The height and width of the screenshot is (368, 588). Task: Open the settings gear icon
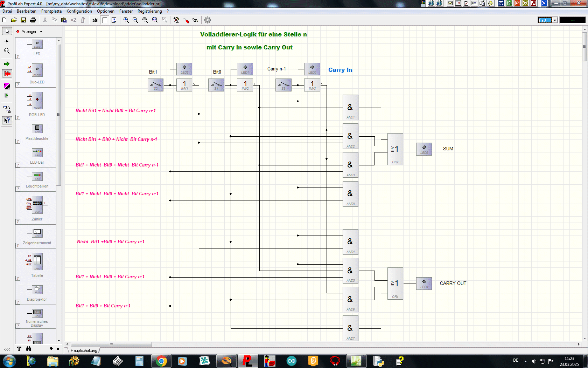[x=208, y=20]
